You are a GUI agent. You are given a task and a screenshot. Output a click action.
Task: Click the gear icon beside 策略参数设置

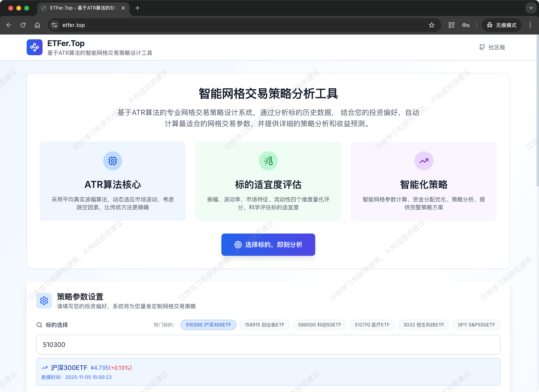[44, 301]
